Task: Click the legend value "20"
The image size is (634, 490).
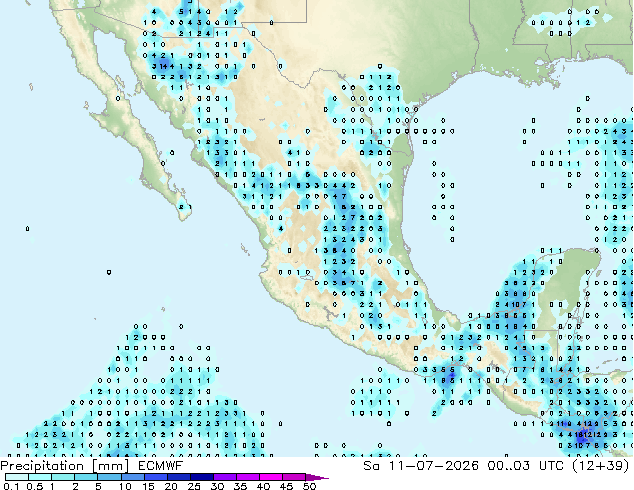Action: [171, 486]
